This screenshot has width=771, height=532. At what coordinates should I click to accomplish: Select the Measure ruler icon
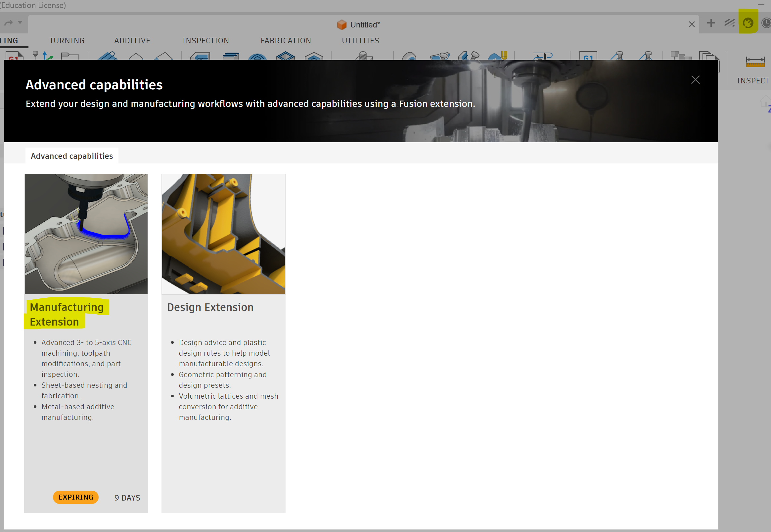coord(755,62)
